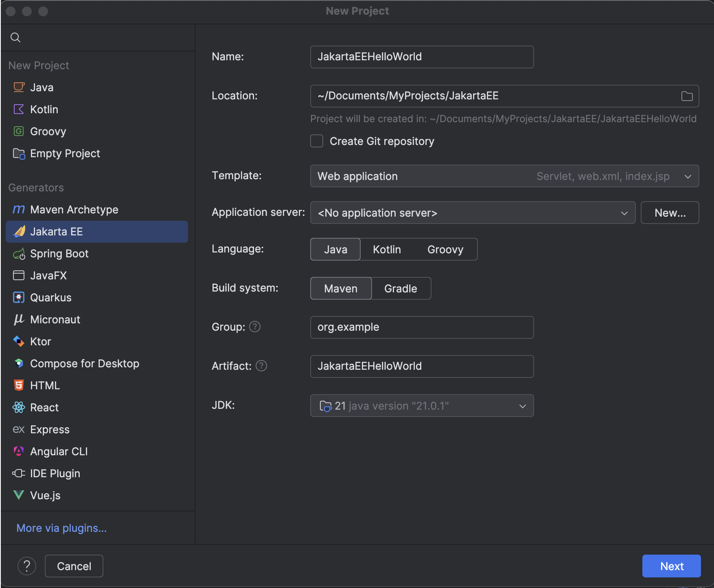
Task: Select the Jakarta EE generator icon
Action: tap(19, 232)
